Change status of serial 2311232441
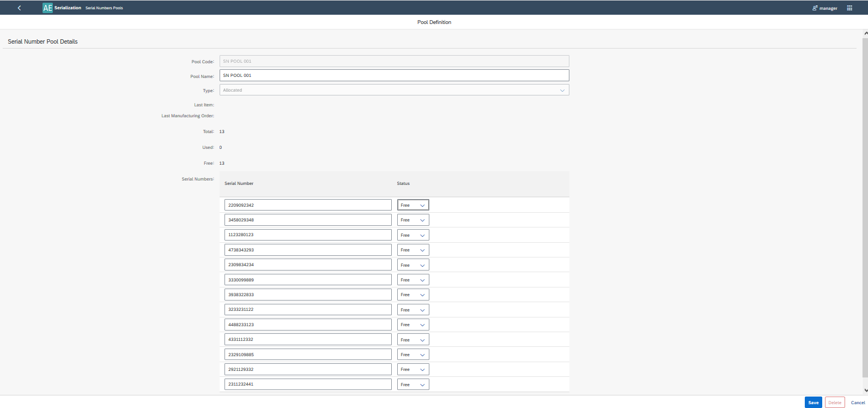Screen dimensions: 868x408 click(x=413, y=385)
